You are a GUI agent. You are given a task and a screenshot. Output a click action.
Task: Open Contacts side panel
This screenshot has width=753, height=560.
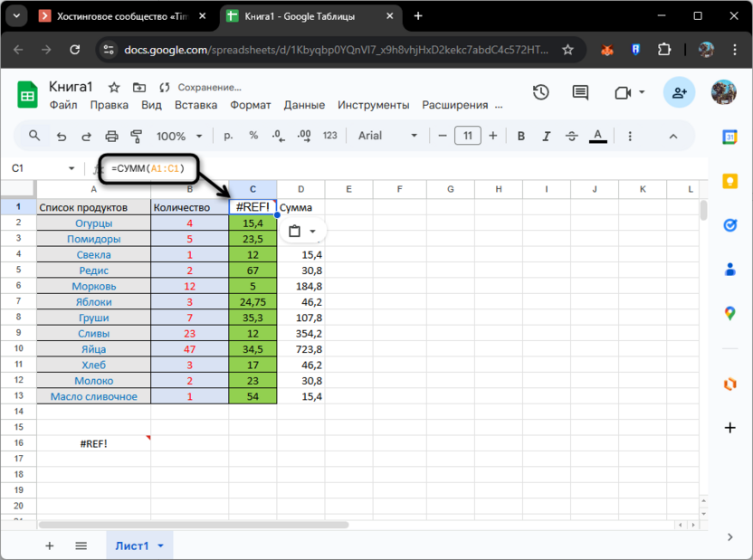(x=730, y=270)
